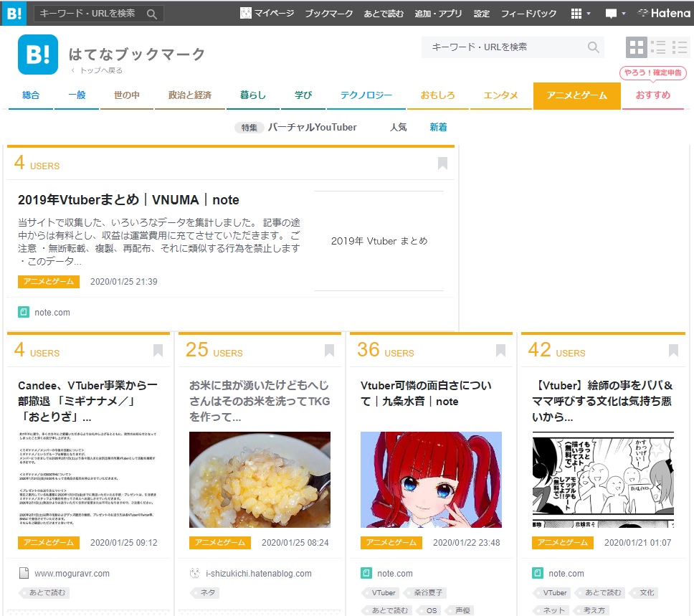Open the 2019年 Vtuber まとめ thumbnail
Screen dimensions: 694x616
pyautogui.click(x=379, y=241)
